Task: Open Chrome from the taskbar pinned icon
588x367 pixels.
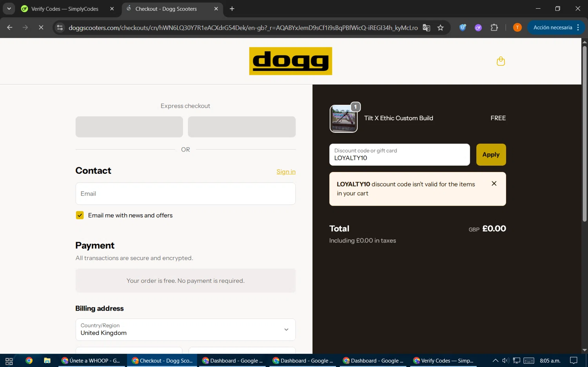Action: click(x=29, y=361)
